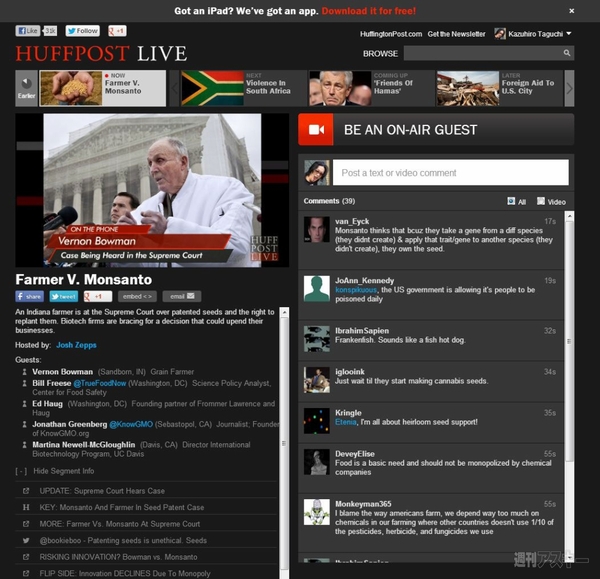Click the DeveyElise username
The width and height of the screenshot is (600, 579).
coord(355,454)
